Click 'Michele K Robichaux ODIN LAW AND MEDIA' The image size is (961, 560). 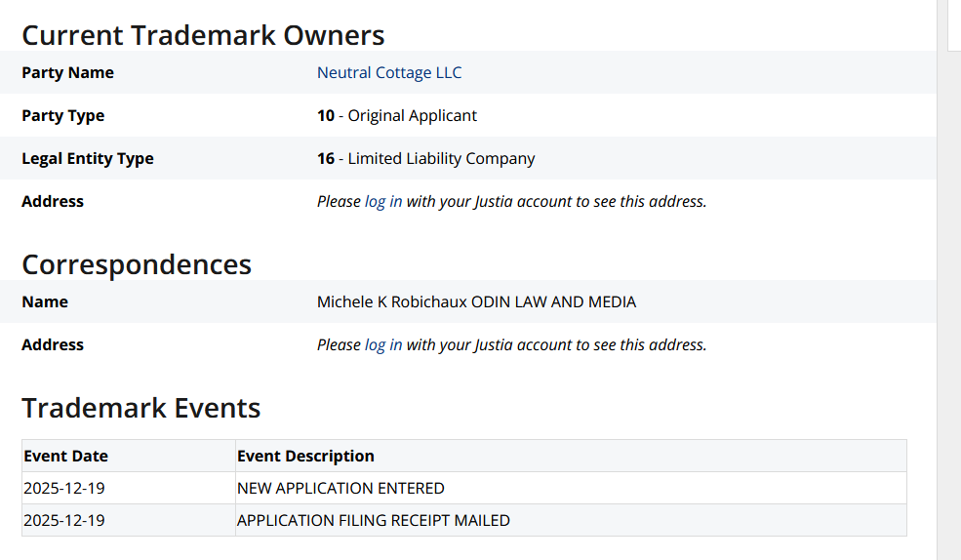coord(476,301)
